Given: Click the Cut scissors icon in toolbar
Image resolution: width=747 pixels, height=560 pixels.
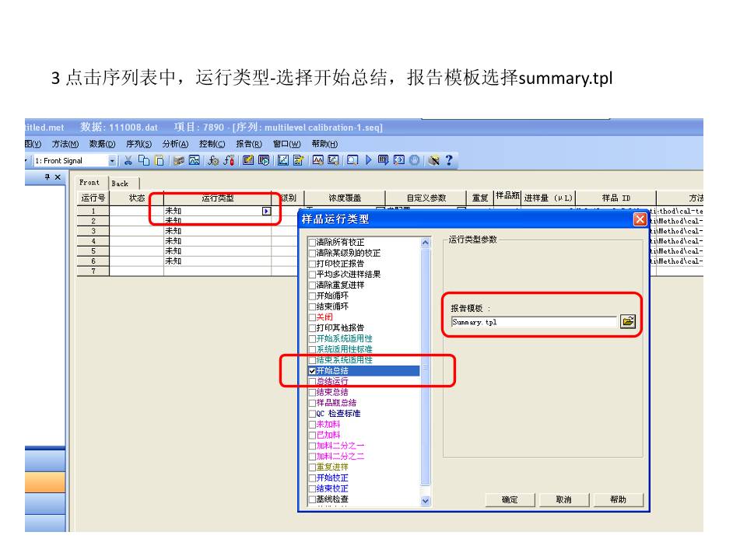Looking at the screenshot, I should [129, 161].
